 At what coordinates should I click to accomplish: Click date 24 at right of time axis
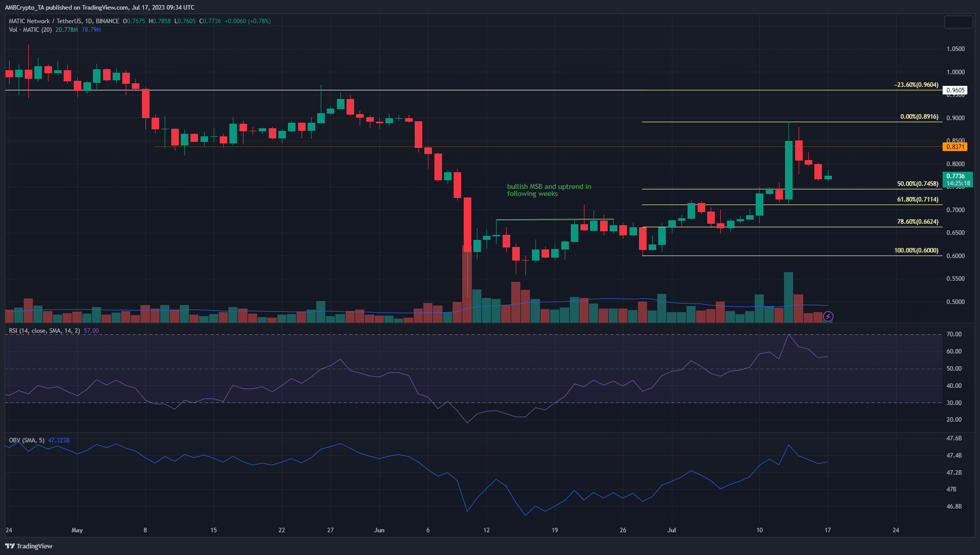tap(896, 530)
